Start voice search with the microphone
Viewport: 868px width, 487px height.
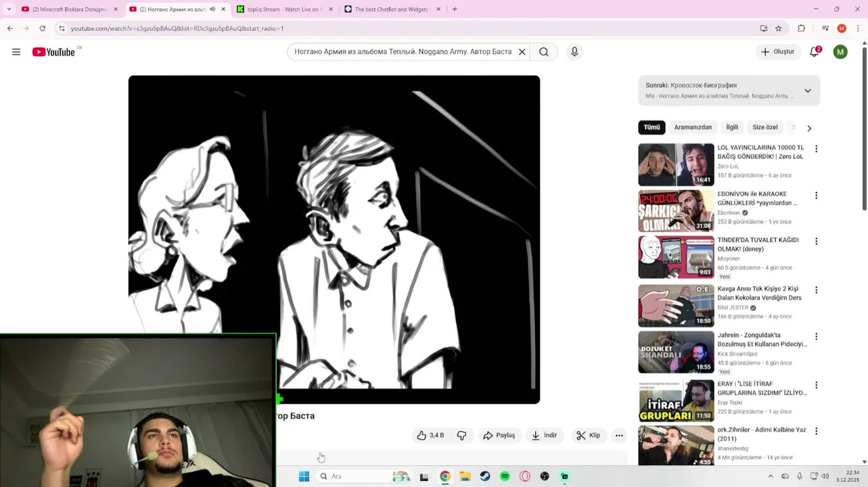[574, 52]
